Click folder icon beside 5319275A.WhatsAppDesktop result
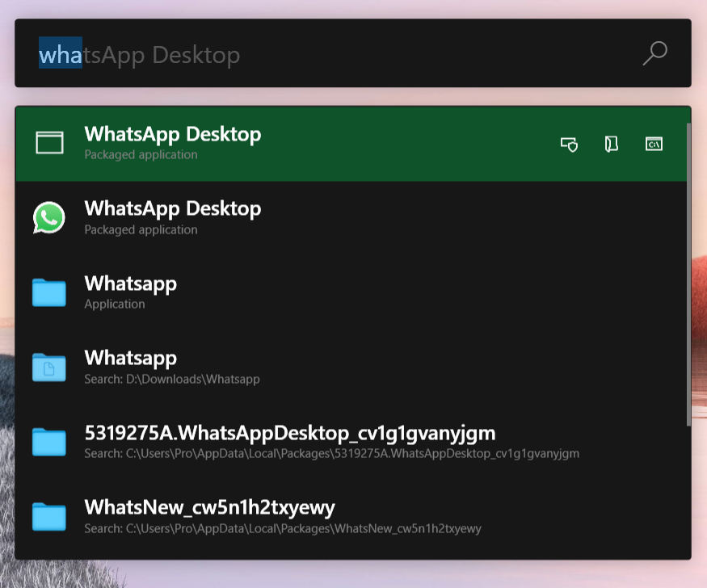 (x=49, y=442)
